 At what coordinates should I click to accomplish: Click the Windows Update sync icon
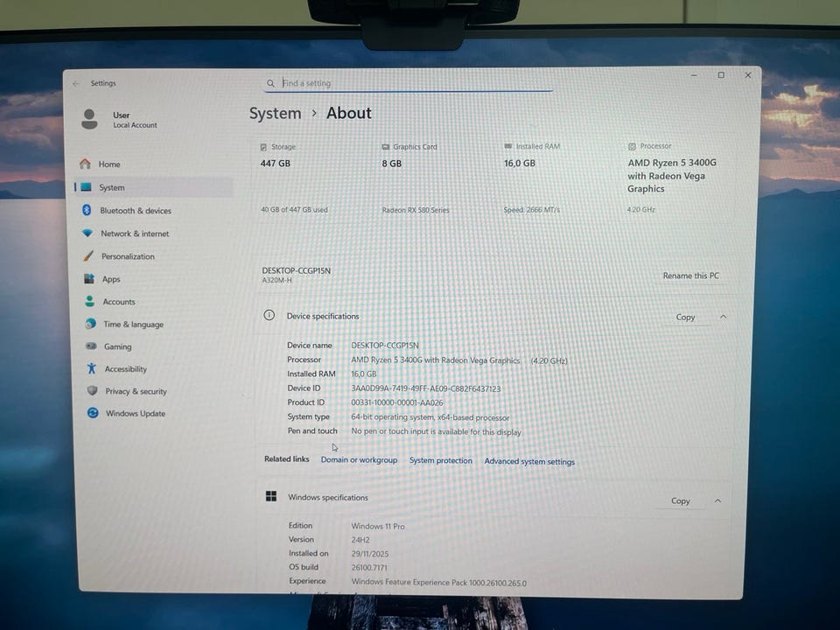click(93, 413)
